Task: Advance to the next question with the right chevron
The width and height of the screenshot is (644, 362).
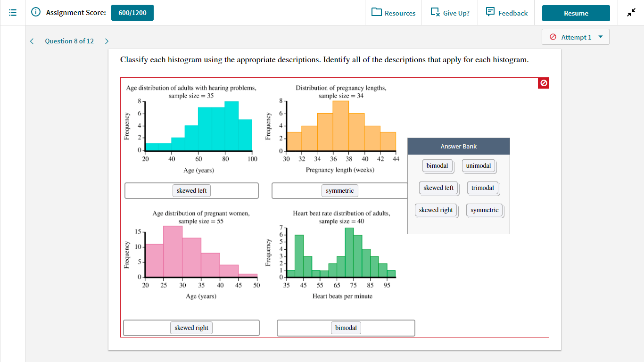Action: pyautogui.click(x=107, y=41)
